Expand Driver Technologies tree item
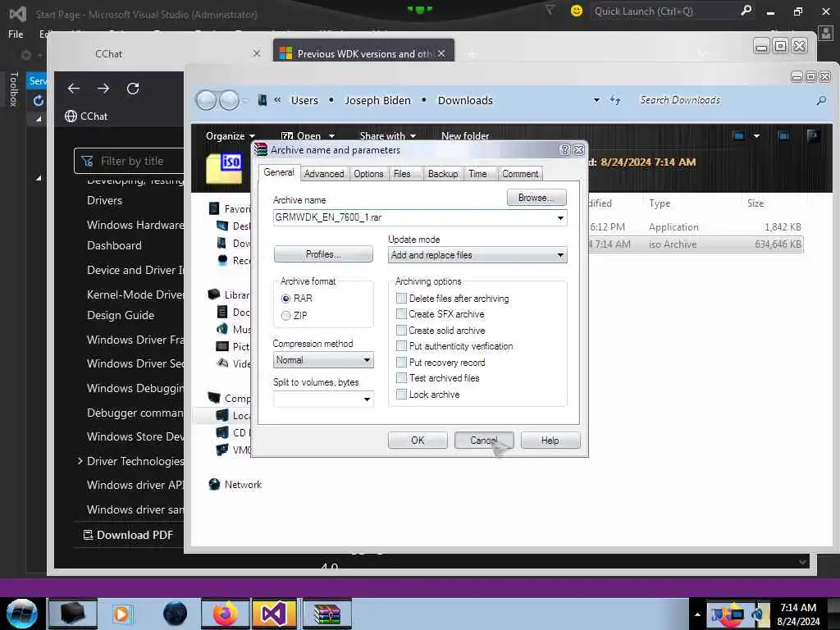Screen dimensions: 840x630 80,461
